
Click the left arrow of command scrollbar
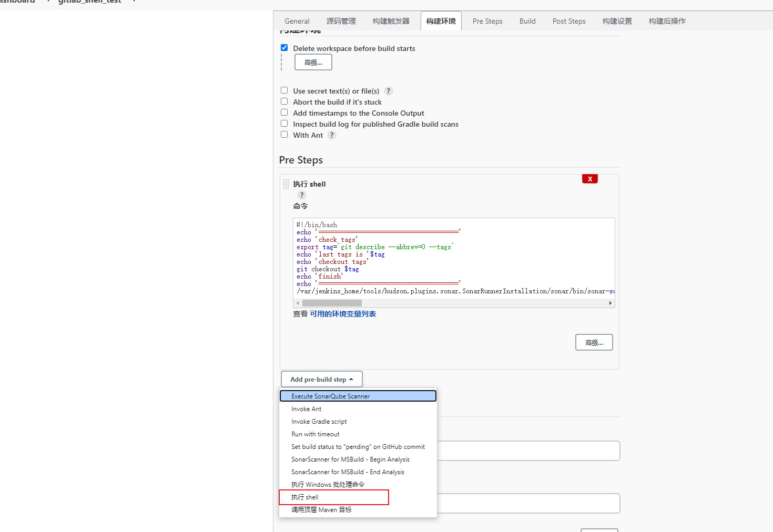coord(298,303)
